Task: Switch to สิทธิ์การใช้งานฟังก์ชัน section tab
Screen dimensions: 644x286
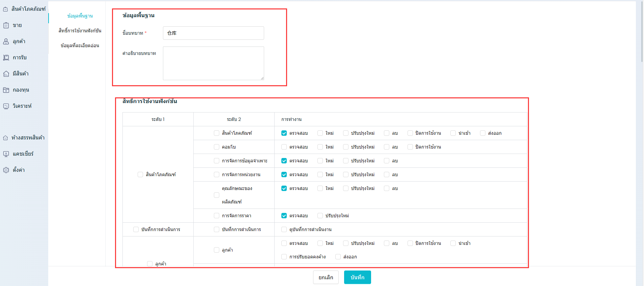Action: point(80,31)
